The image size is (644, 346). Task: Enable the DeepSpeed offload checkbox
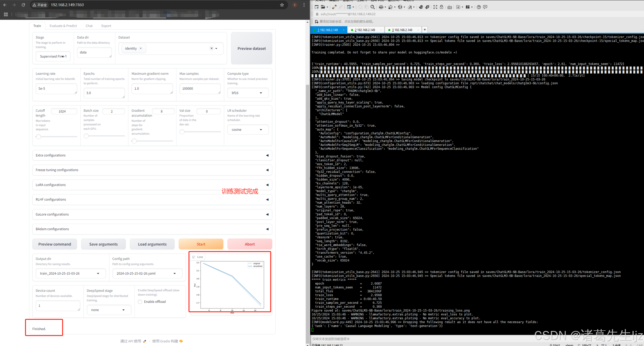pos(140,302)
